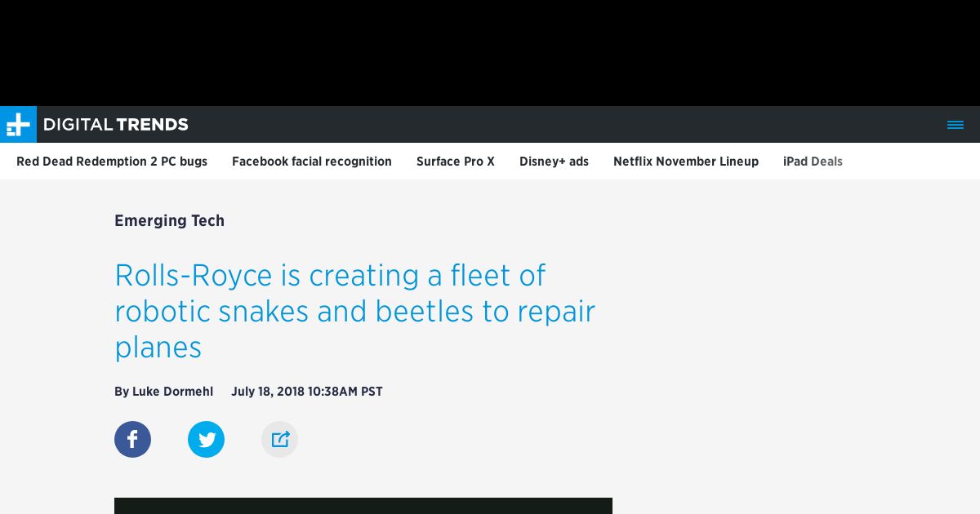
Task: Open the Emerging Tech category
Action: [169, 220]
